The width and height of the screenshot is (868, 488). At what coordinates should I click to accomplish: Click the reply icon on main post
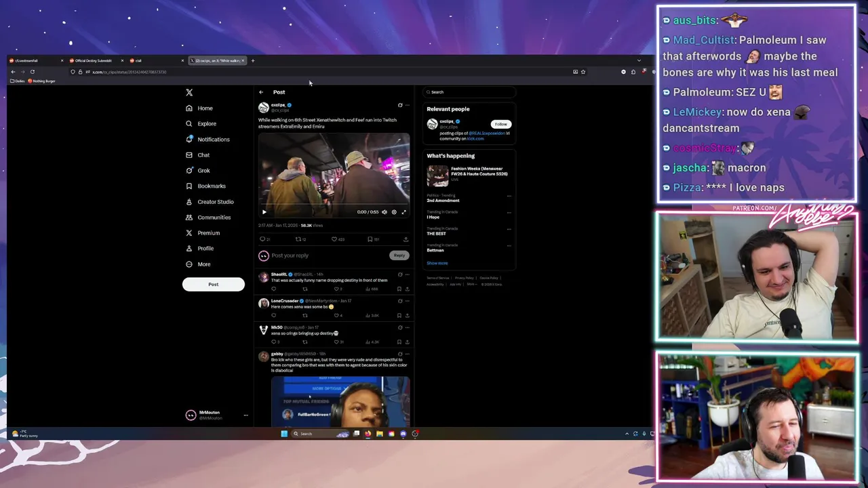point(262,239)
